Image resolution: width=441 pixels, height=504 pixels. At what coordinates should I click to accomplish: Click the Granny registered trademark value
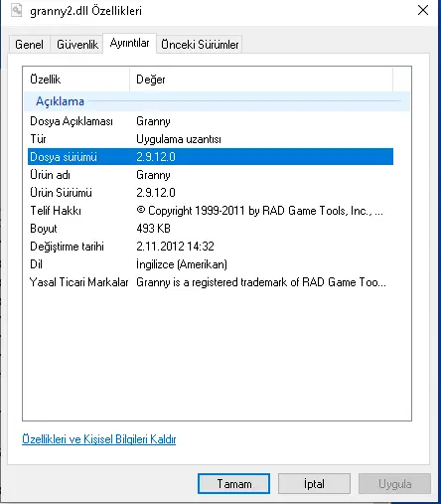pos(261,282)
